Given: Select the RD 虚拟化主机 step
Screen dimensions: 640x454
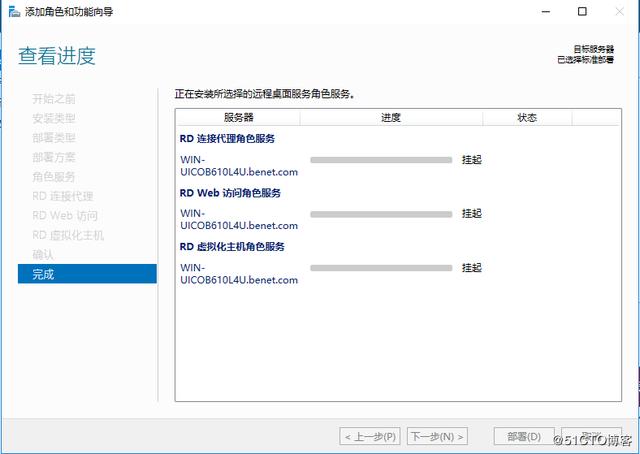Looking at the screenshot, I should 67,235.
